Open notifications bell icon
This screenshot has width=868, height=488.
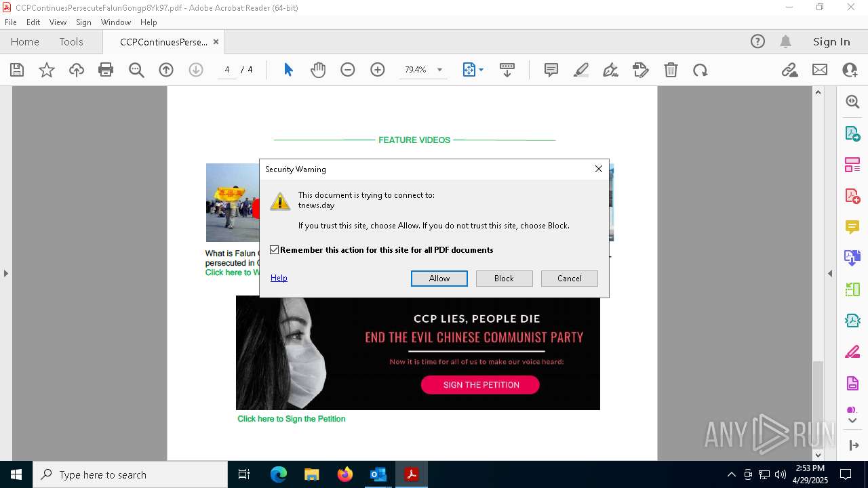tap(786, 41)
